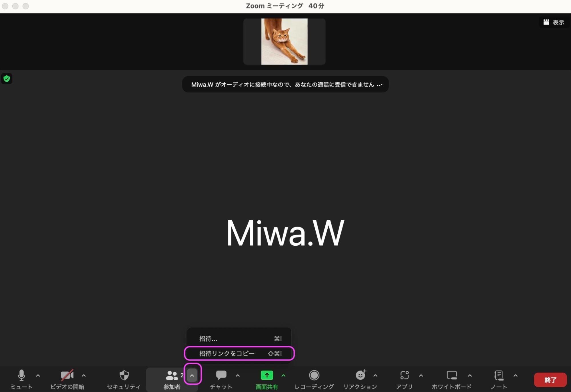Screen dimensions: 571x392
Task: Expand video options arrow beside ビデオの開始
Action: (84, 375)
